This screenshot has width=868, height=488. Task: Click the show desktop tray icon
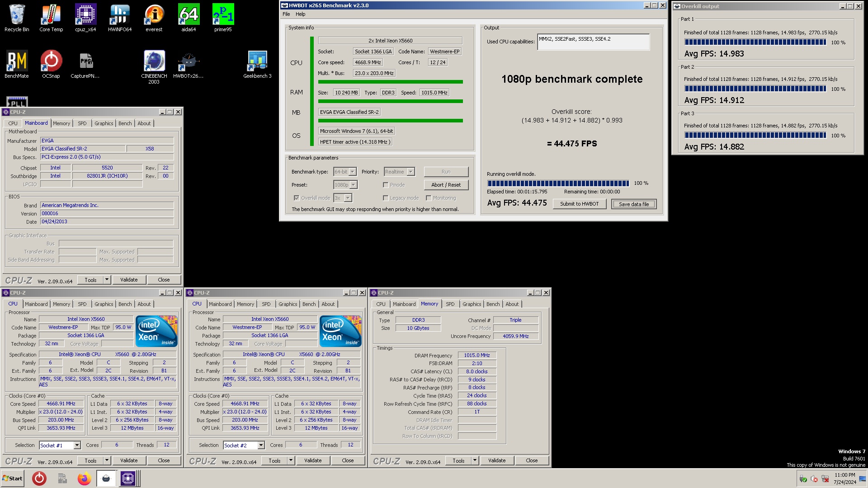coord(863,479)
